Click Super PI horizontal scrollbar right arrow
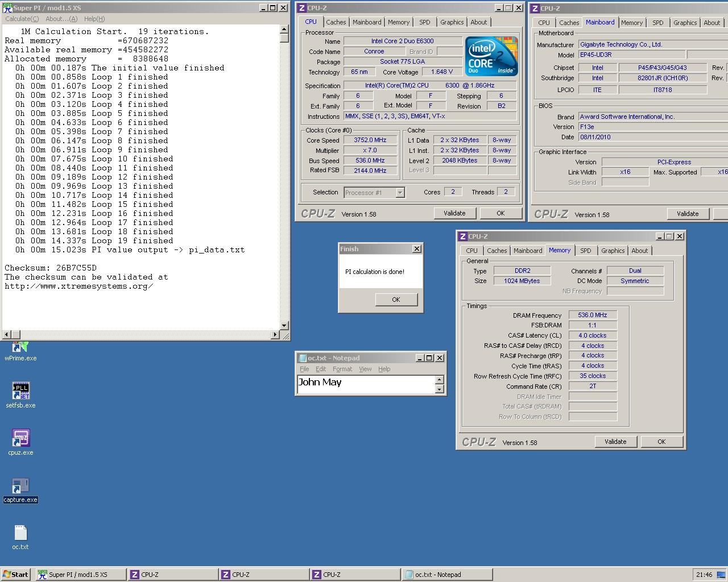 click(275, 335)
